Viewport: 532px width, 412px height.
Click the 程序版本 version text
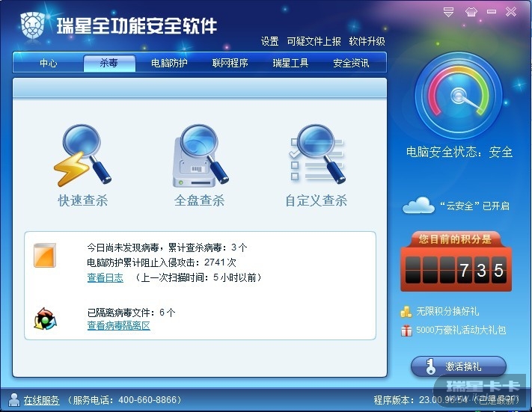tap(447, 400)
